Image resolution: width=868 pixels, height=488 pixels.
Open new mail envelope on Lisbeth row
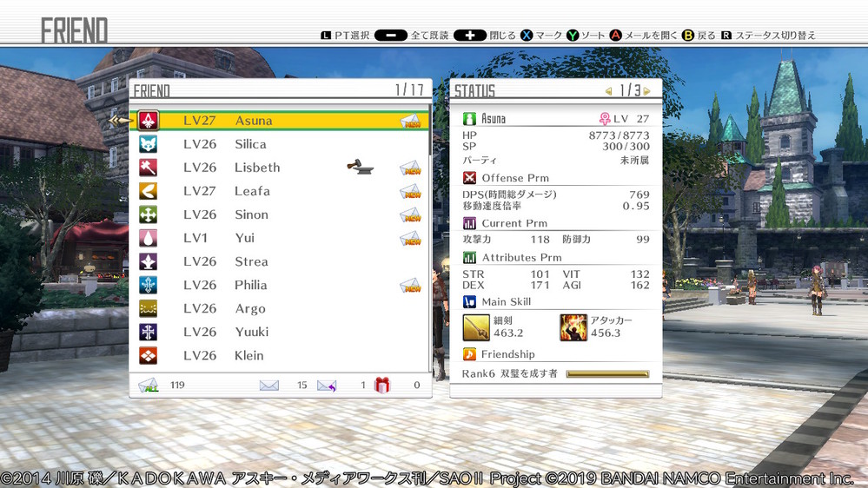coord(411,168)
